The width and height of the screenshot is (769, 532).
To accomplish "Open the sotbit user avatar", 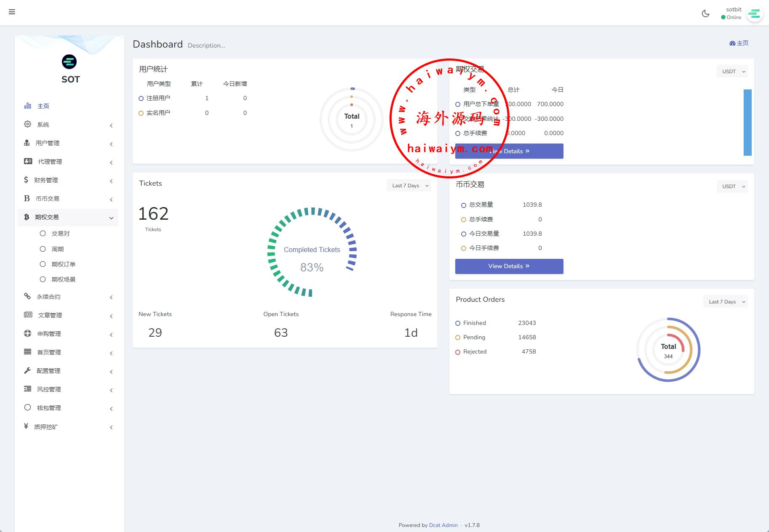I will 754,14.
